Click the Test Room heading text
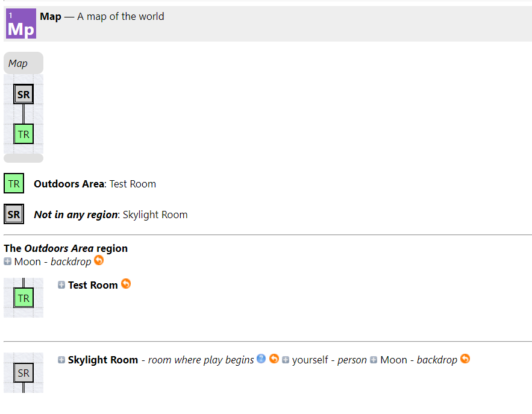This screenshot has width=532, height=414. click(93, 285)
